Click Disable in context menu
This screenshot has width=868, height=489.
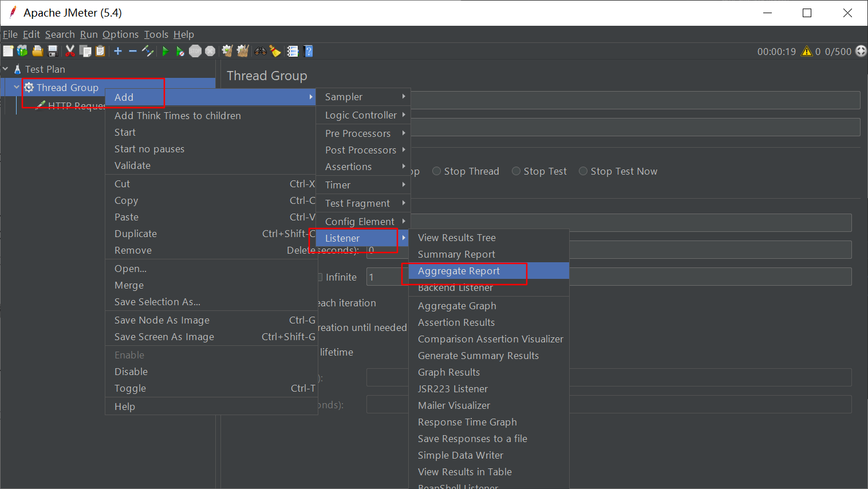[211, 372]
